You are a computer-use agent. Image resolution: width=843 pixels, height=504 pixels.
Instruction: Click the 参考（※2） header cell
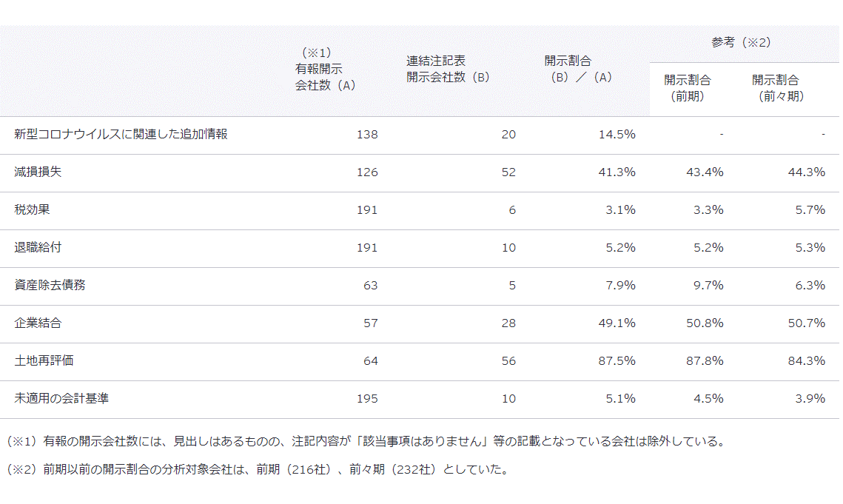click(x=741, y=42)
